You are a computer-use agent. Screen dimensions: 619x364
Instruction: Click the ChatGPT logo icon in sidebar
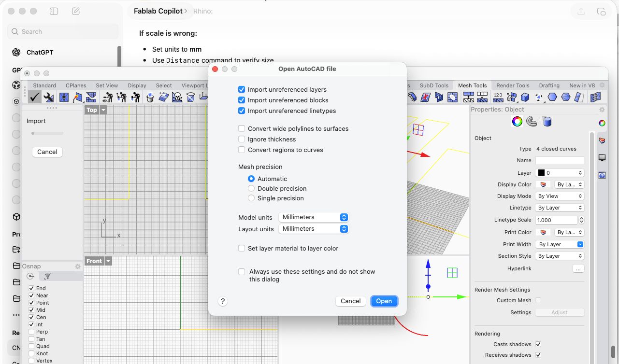16,52
